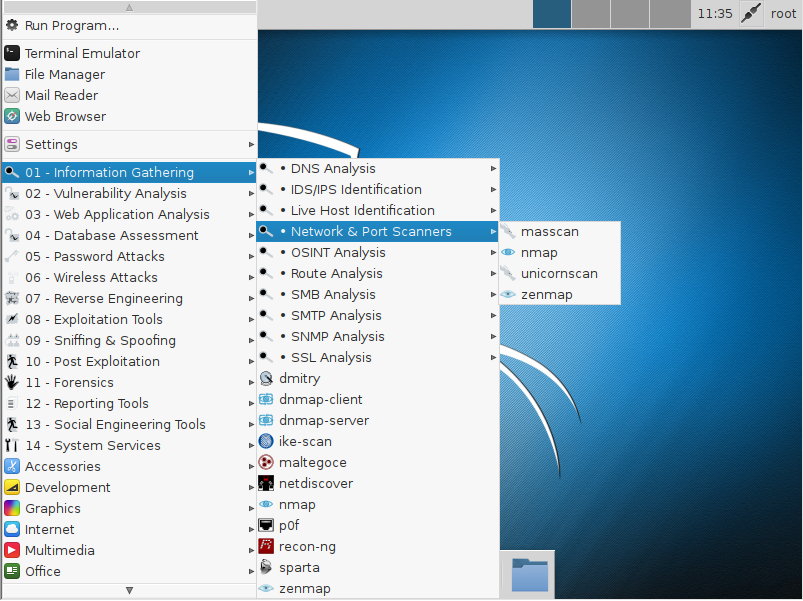This screenshot has height=601, width=803.
Task: Click the Development category icon
Action: (12, 487)
